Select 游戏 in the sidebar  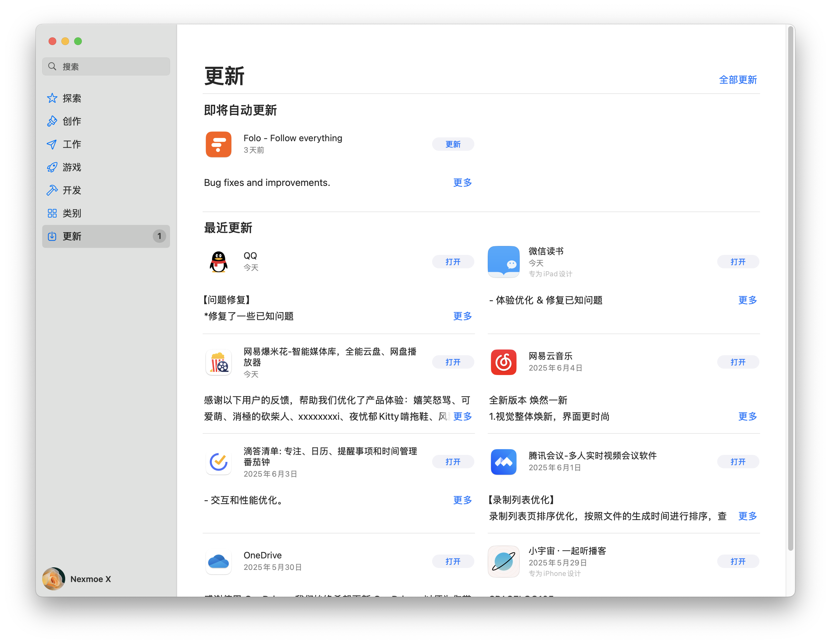(106, 167)
